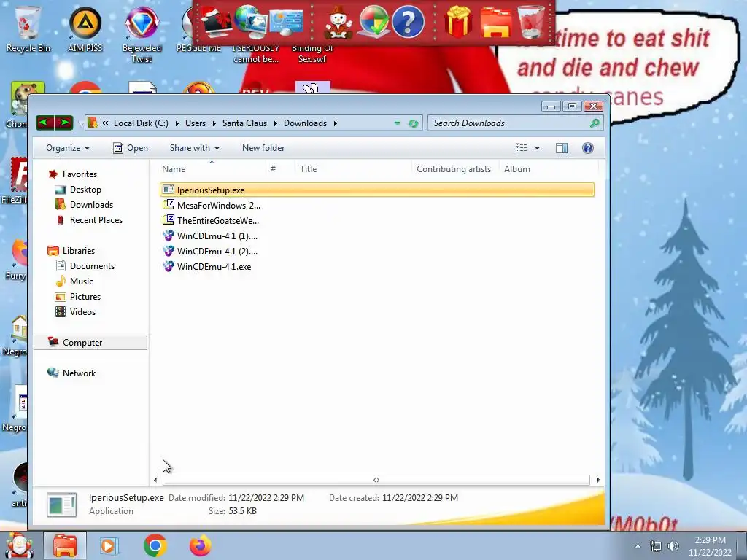Click New folder button
Screen dimensions: 747x560
[263, 148]
